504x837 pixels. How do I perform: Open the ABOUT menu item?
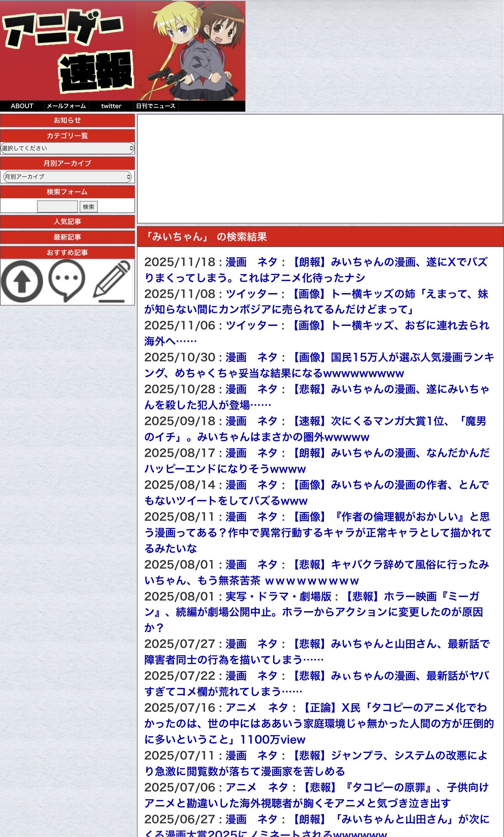(22, 106)
